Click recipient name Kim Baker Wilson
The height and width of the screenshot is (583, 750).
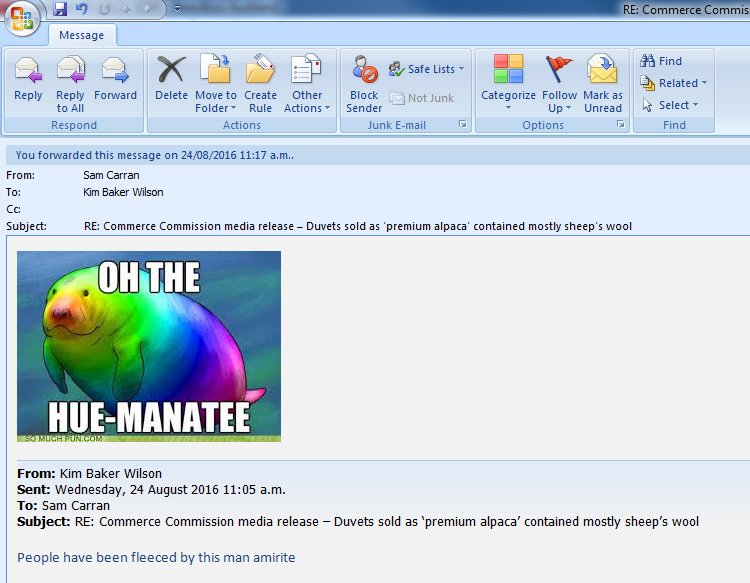(123, 192)
